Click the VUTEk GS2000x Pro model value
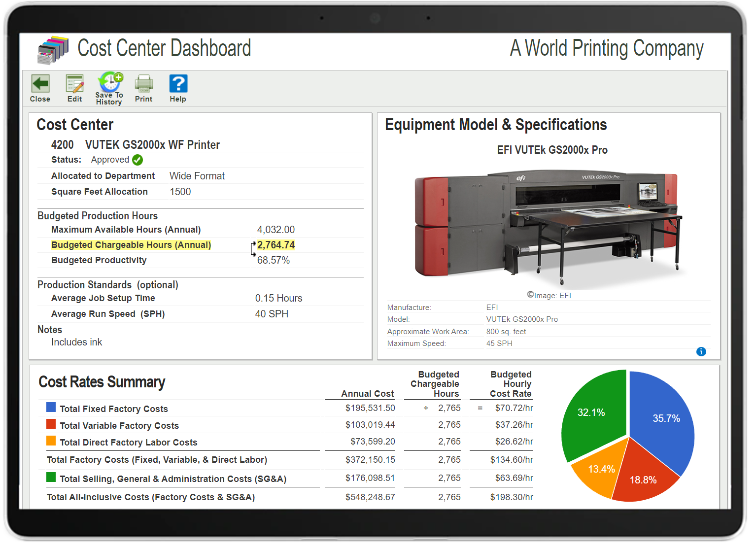This screenshot has width=756, height=548. coord(522,319)
